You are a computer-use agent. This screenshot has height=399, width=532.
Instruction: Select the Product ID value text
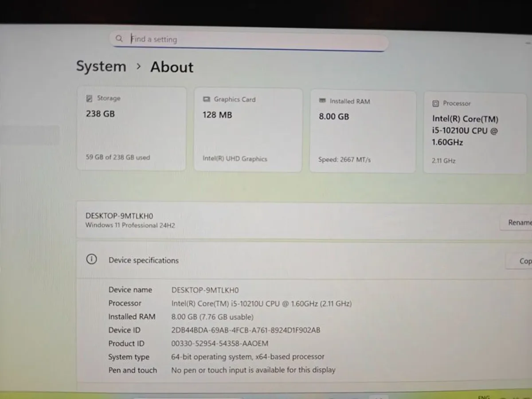(220, 344)
